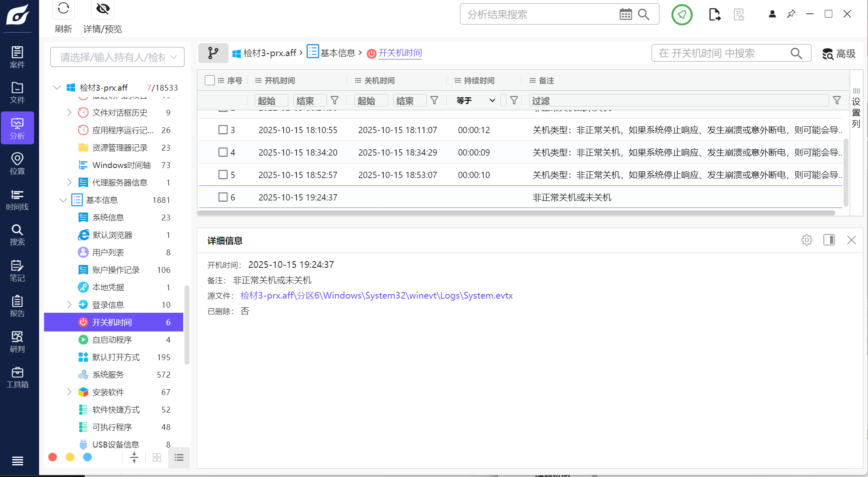Open detail panel settings gear
The width and height of the screenshot is (868, 477).
coord(807,240)
